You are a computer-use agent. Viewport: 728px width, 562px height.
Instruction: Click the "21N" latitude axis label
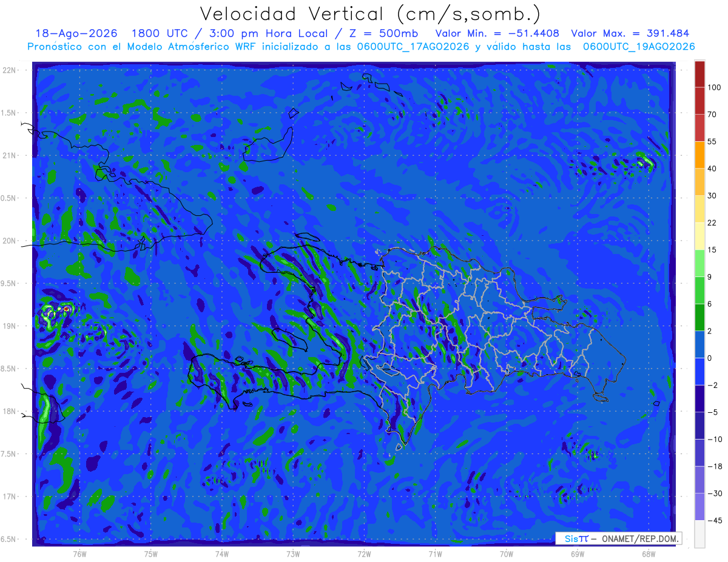click(10, 156)
